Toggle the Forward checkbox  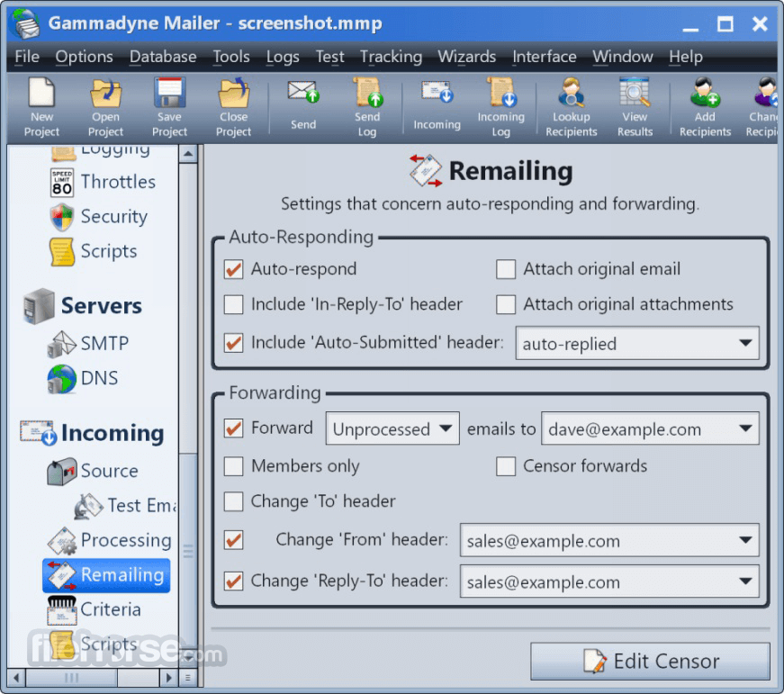233,428
